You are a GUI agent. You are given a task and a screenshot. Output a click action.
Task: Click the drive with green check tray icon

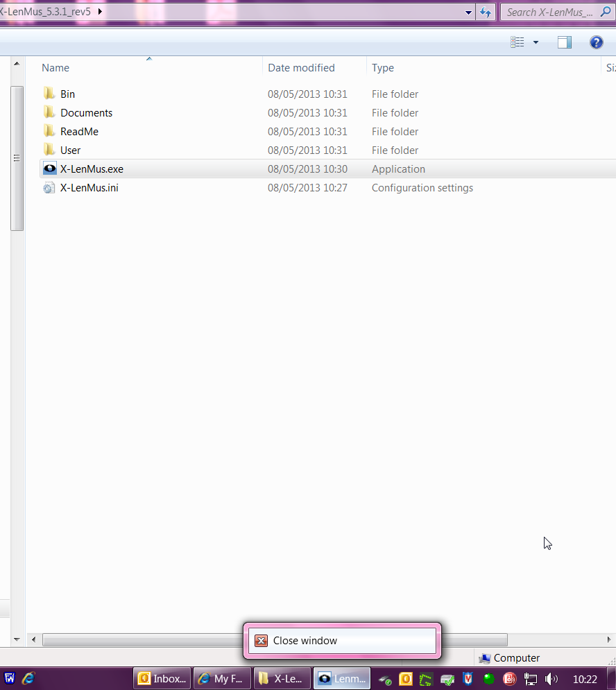point(447,680)
